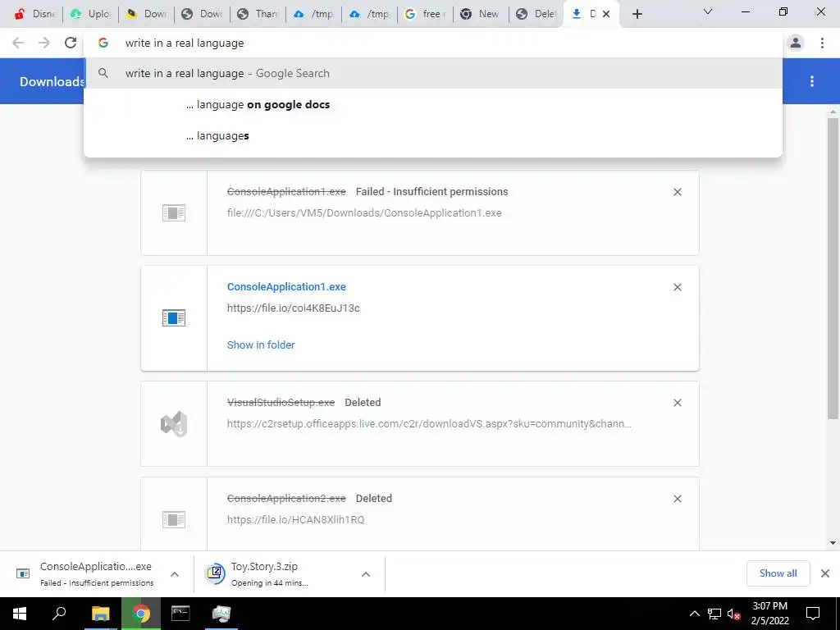Select 'write in a real language - Google Search' suggestion
840x630 pixels.
(x=433, y=73)
